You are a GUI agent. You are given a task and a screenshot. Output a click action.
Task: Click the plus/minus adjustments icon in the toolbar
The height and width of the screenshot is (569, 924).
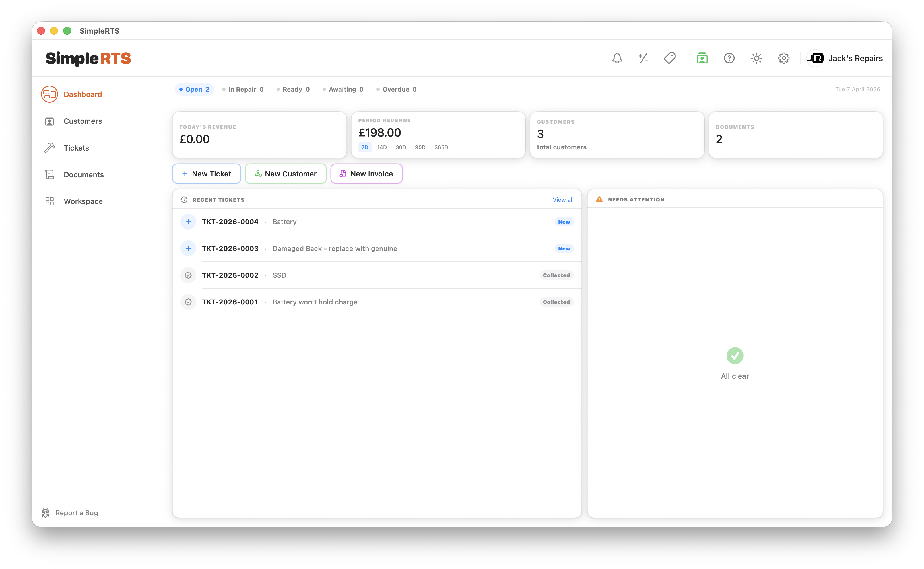643,58
